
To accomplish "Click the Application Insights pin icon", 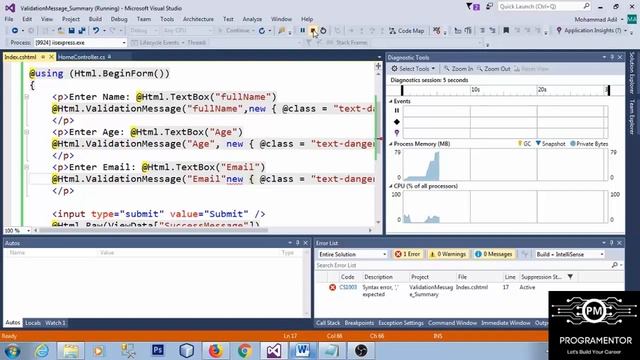I will pyautogui.click(x=559, y=30).
